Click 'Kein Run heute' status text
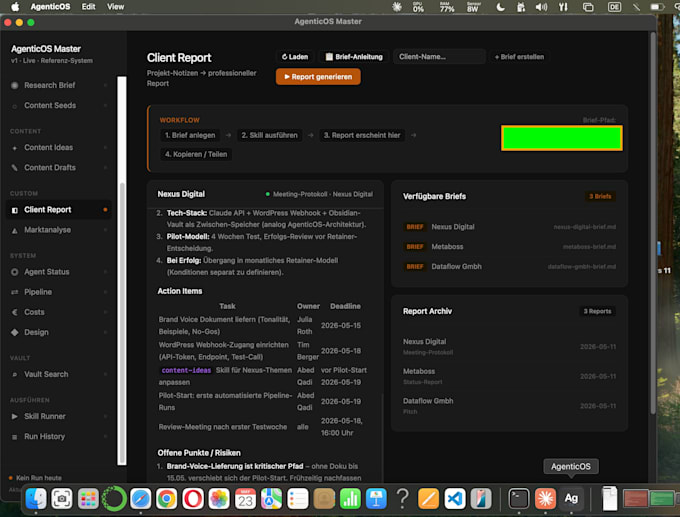Viewport: 680px width, 517px height. tap(39, 478)
